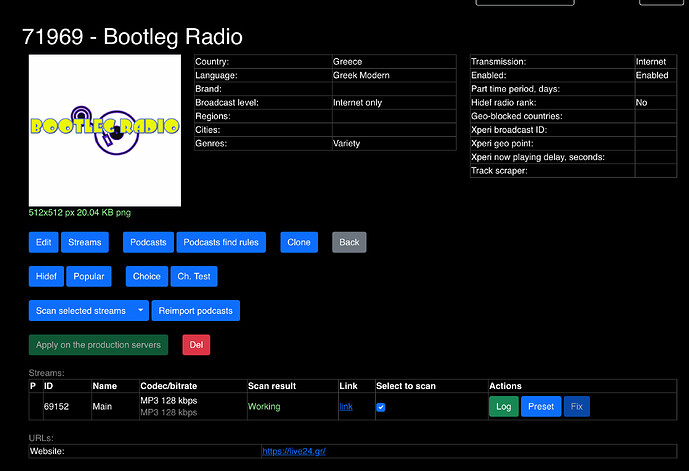The image size is (689, 471).
Task: Open Podcasts find rules
Action: coord(221,242)
